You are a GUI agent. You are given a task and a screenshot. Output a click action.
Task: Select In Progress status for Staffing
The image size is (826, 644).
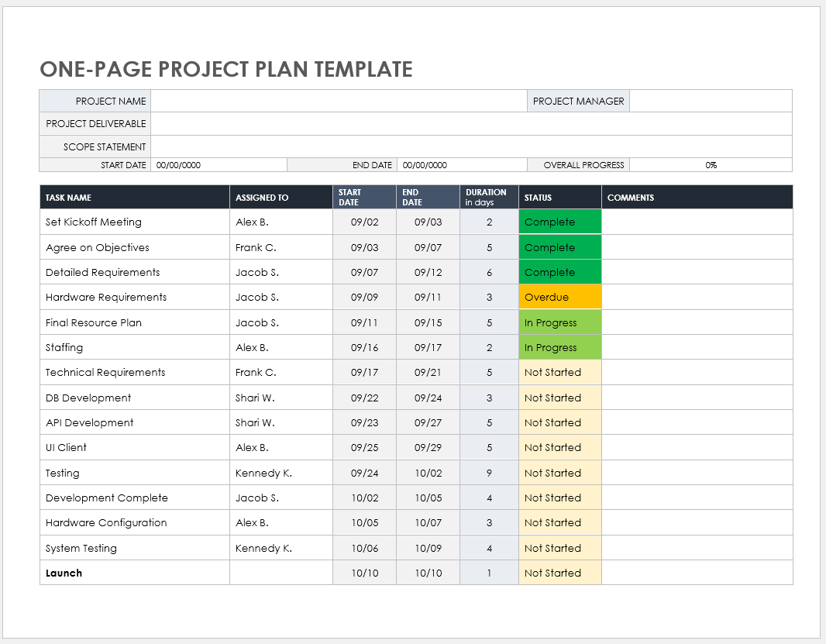[x=559, y=348]
